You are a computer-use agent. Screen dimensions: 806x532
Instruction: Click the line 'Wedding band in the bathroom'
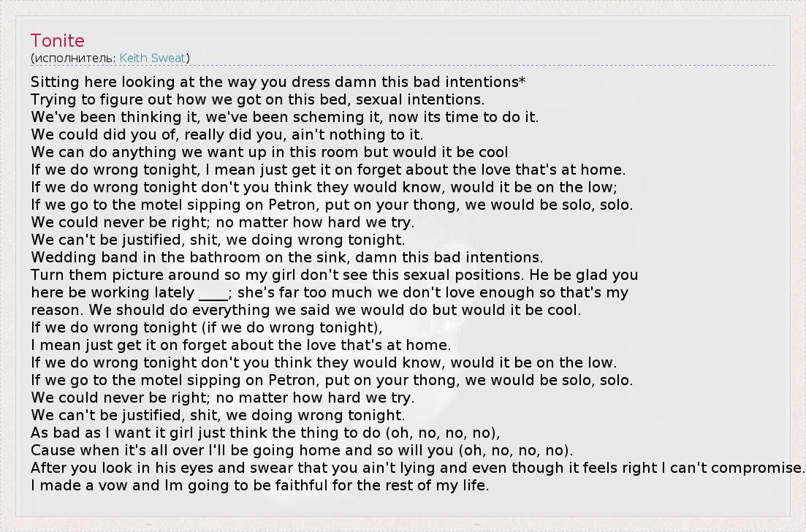coord(286,257)
